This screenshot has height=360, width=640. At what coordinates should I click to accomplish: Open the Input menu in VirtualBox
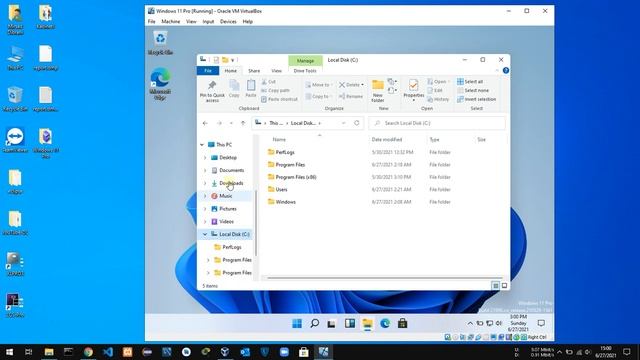[208, 22]
